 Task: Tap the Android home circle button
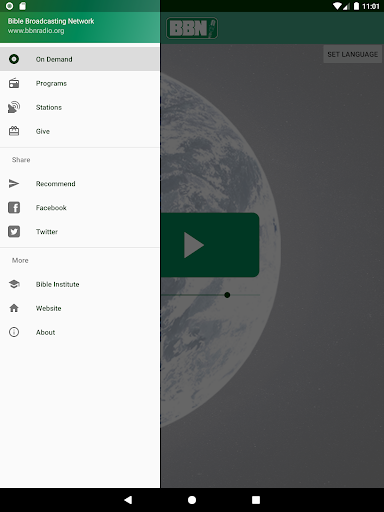(192, 500)
